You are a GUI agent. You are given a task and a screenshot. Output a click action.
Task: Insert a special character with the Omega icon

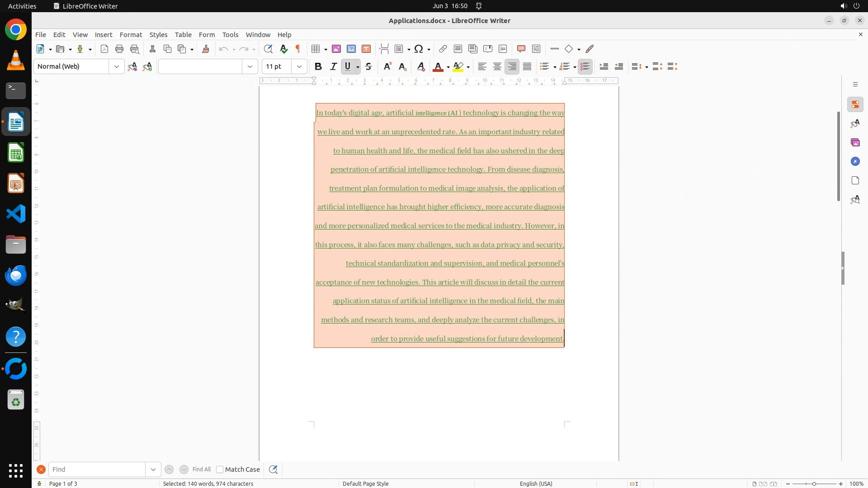[419, 49]
